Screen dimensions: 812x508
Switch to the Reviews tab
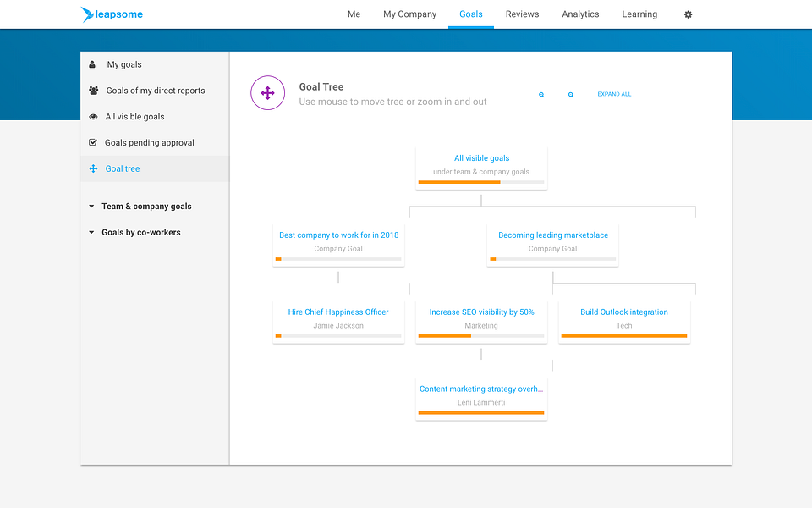522,14
